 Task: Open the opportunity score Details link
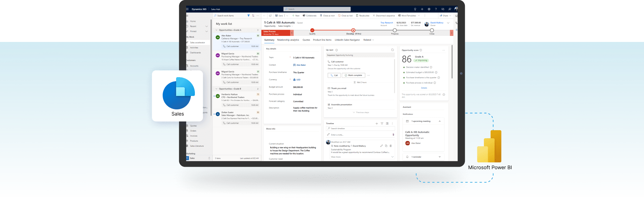pyautogui.click(x=424, y=88)
